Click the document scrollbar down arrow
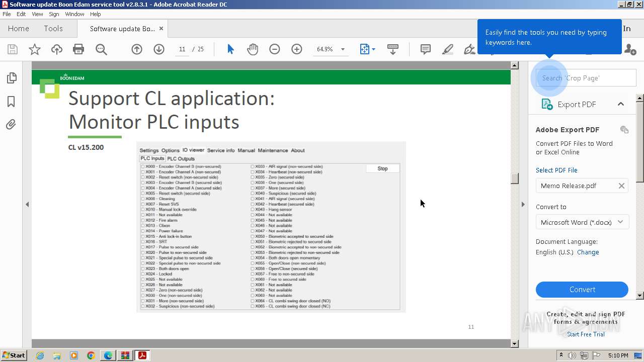The image size is (644, 362). click(x=514, y=344)
